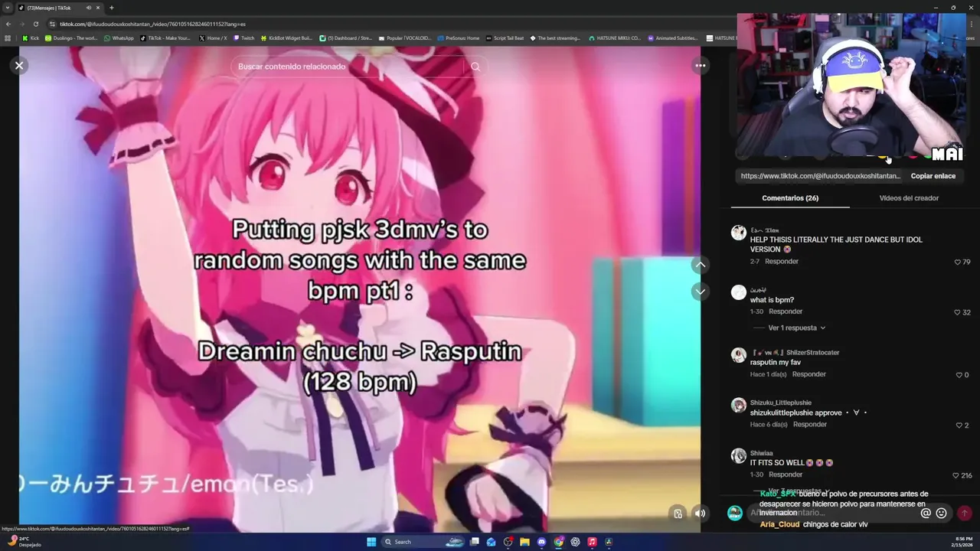This screenshot has height=551, width=980.
Task: Like the 'rasputin my fav' comment
Action: [x=959, y=375]
